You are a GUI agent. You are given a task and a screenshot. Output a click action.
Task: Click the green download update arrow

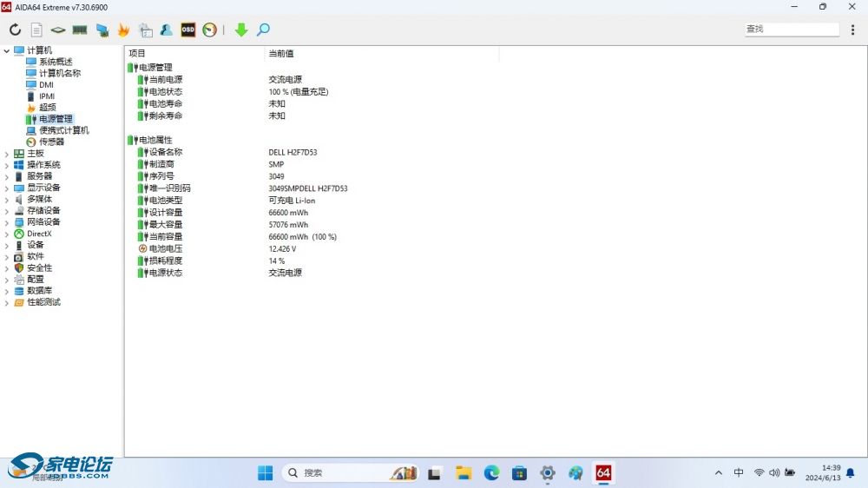click(241, 30)
